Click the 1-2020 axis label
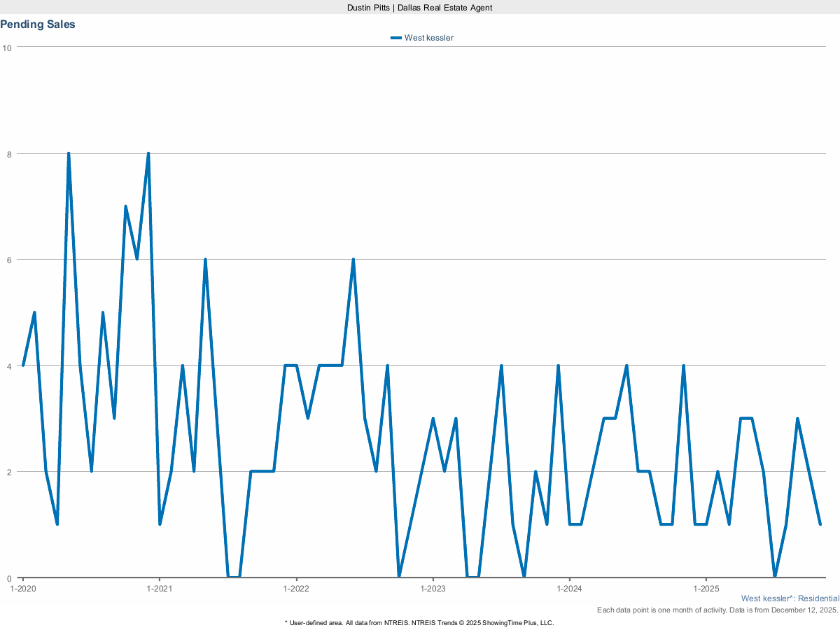Screen dimensions: 840x630 (x=23, y=589)
